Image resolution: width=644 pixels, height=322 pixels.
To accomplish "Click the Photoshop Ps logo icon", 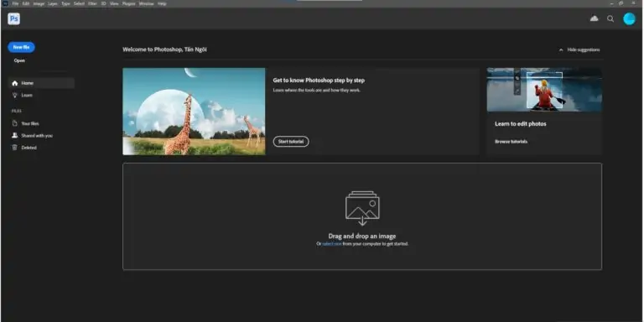I will pyautogui.click(x=14, y=18).
